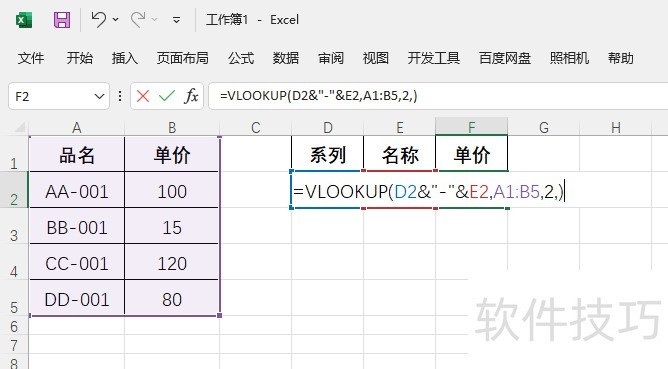Select column D header
The height and width of the screenshot is (369, 668).
click(x=328, y=127)
